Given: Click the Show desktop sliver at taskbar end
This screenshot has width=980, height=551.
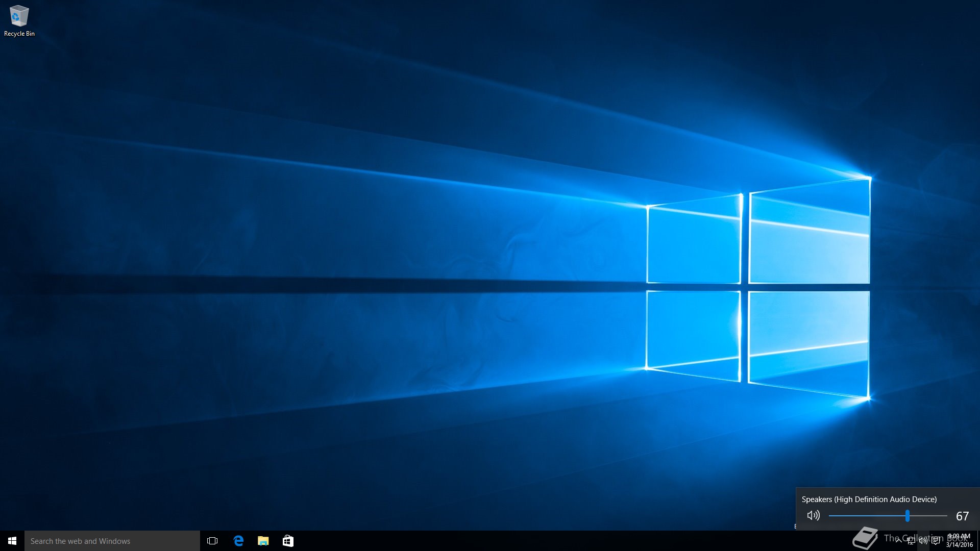Looking at the screenshot, I should (978, 541).
